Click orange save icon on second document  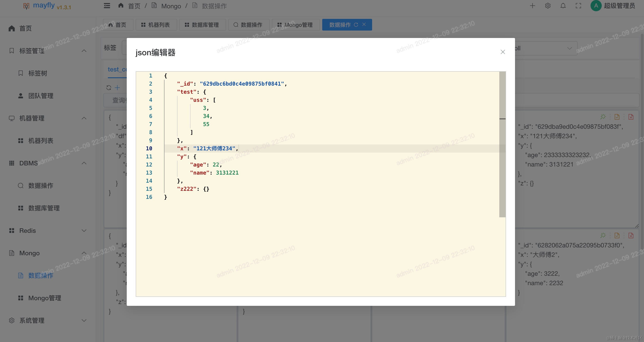click(x=617, y=235)
